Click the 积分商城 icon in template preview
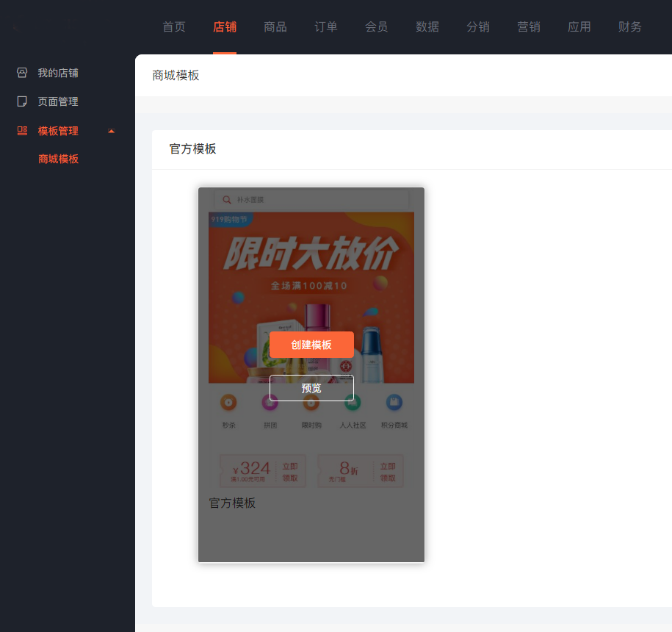This screenshot has height=632, width=672. (x=394, y=402)
